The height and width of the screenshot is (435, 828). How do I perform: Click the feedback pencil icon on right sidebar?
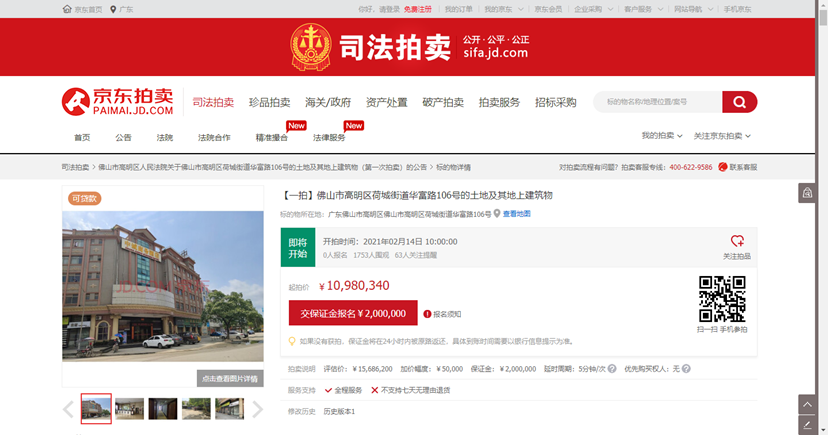coord(807,425)
